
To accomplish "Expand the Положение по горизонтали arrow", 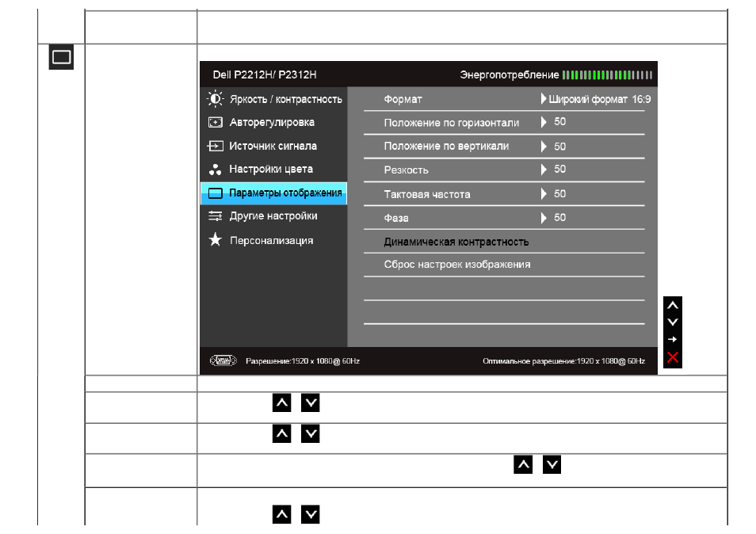I will point(544,122).
